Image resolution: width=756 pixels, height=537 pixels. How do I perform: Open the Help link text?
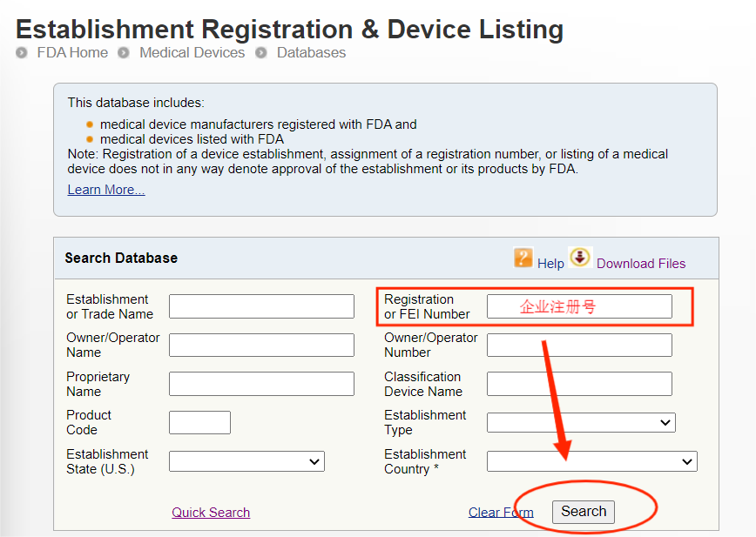pyautogui.click(x=550, y=263)
